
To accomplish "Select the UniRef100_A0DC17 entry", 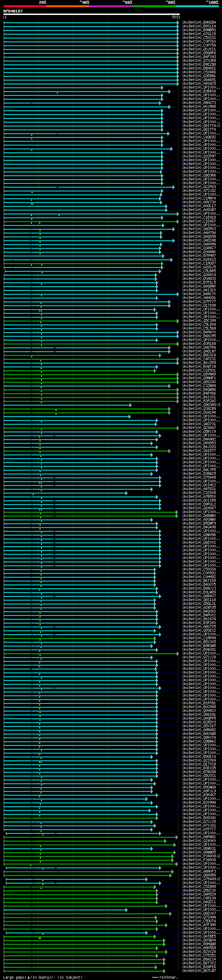I will point(199,206).
